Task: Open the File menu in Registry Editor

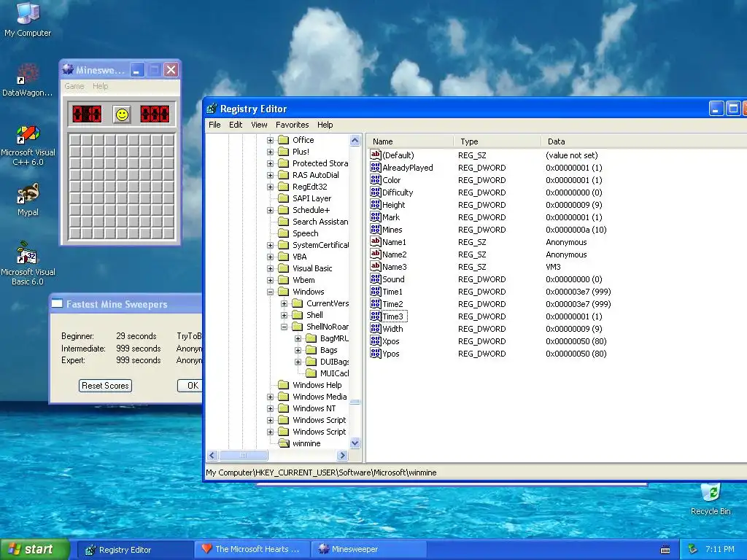Action: [x=214, y=125]
